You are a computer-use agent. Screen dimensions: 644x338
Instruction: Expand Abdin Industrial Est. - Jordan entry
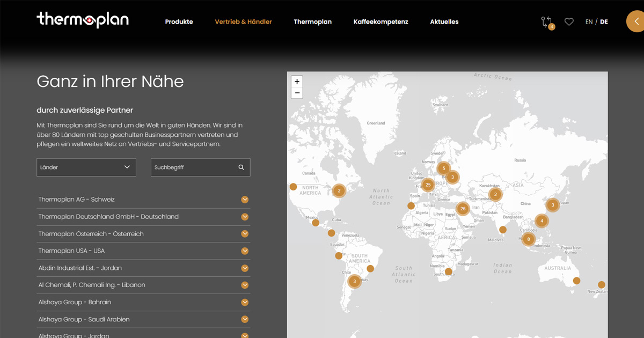245,268
